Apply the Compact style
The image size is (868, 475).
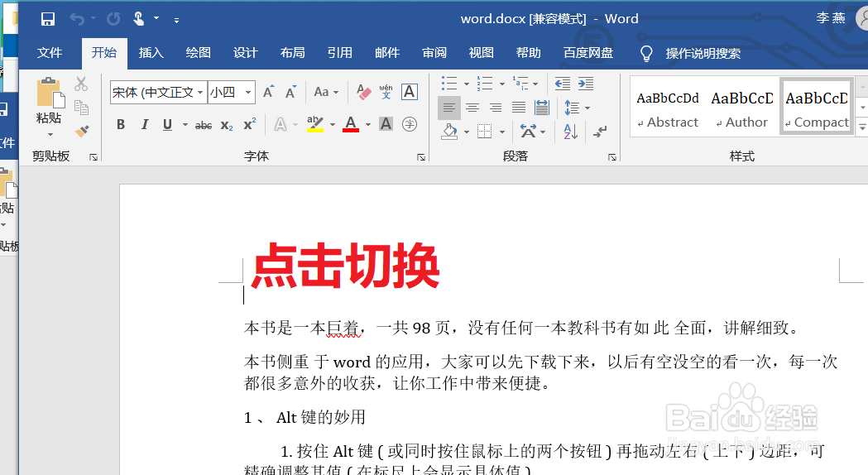click(x=817, y=108)
